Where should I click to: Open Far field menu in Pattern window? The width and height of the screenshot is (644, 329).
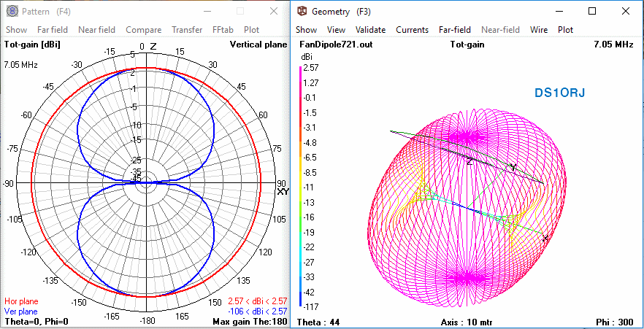[x=52, y=29]
